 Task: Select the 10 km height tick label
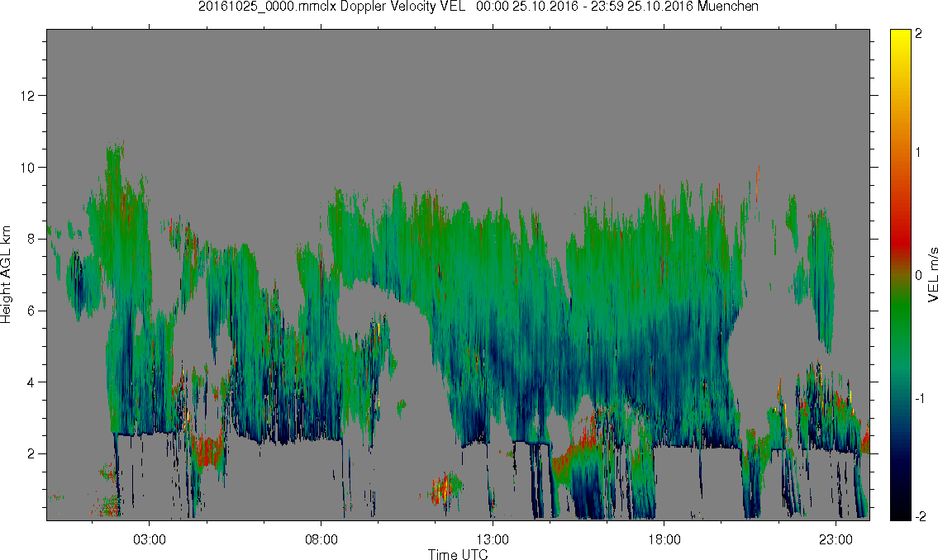click(x=27, y=168)
